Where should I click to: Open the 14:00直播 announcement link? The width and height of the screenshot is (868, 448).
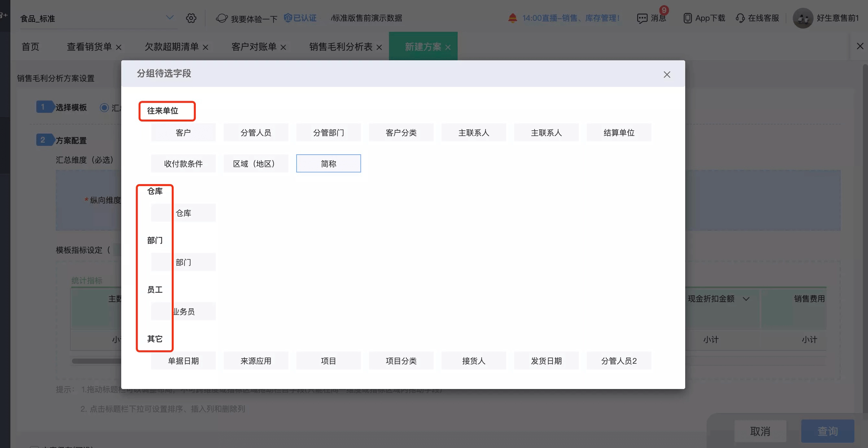[x=571, y=18]
